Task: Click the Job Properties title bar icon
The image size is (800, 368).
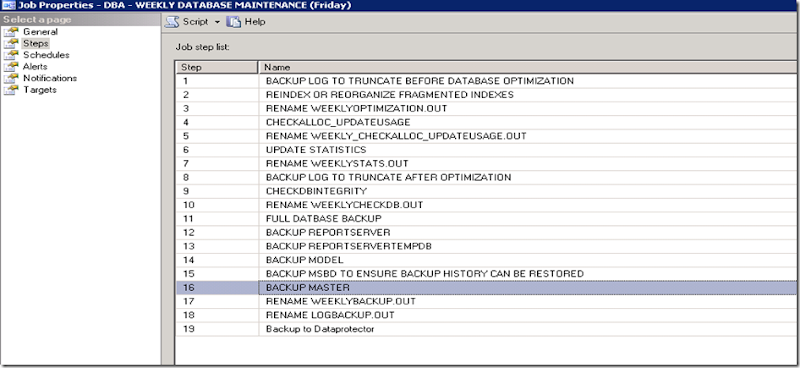Action: [8, 5]
